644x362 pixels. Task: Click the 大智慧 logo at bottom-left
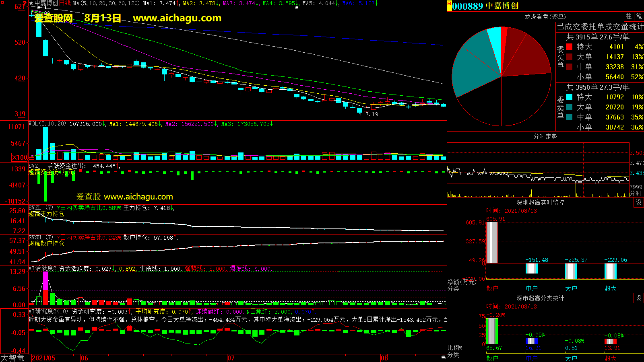click(x=13, y=358)
